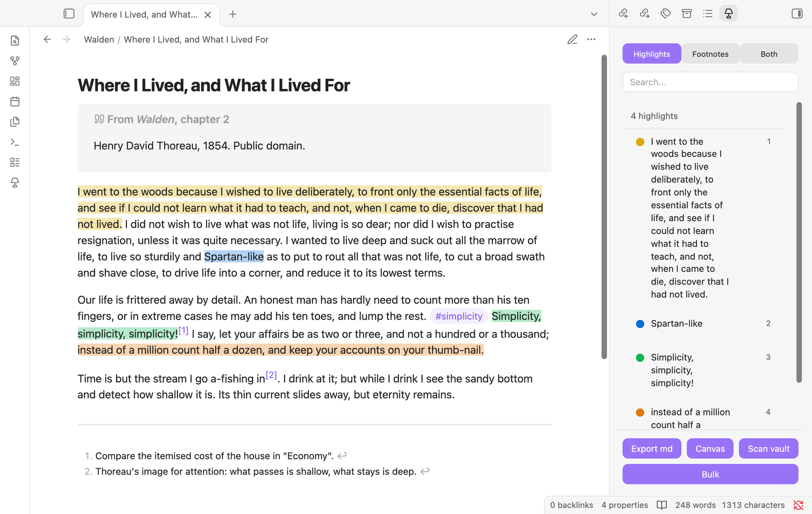This screenshot has height=514, width=812.
Task: Click the blue dot of Spartan-like highlight
Action: pyautogui.click(x=640, y=324)
